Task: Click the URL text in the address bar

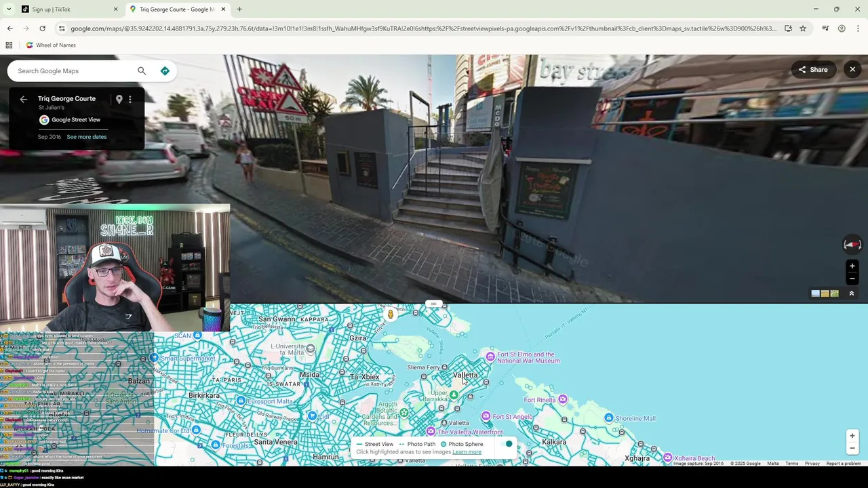Action: 423,28
